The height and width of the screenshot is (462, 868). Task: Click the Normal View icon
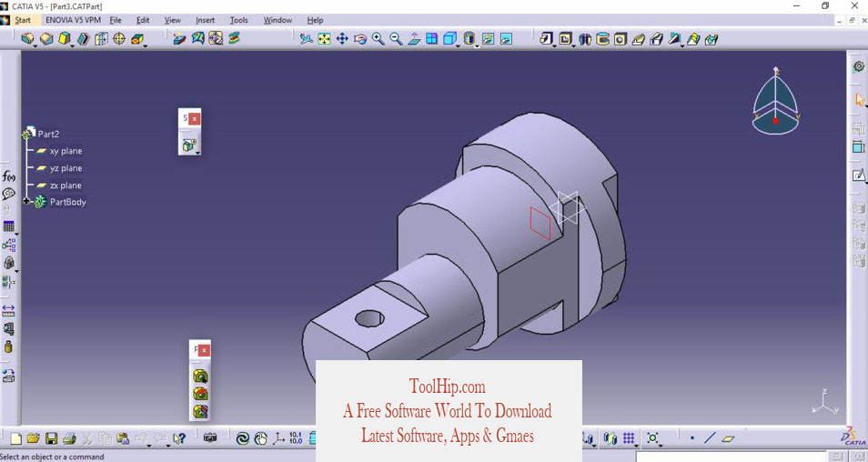click(x=414, y=39)
